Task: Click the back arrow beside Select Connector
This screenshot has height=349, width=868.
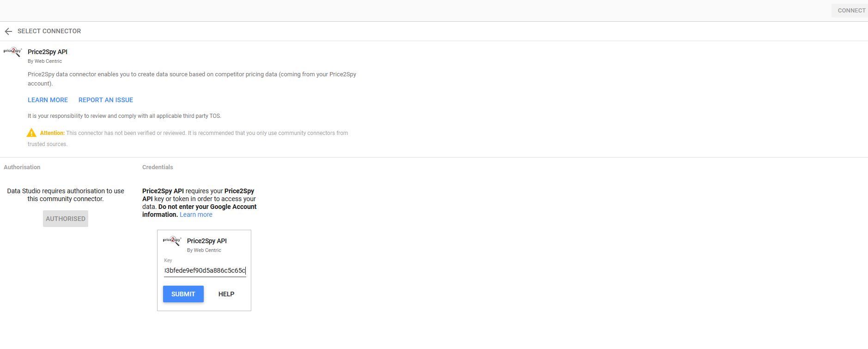Action: coord(8,31)
